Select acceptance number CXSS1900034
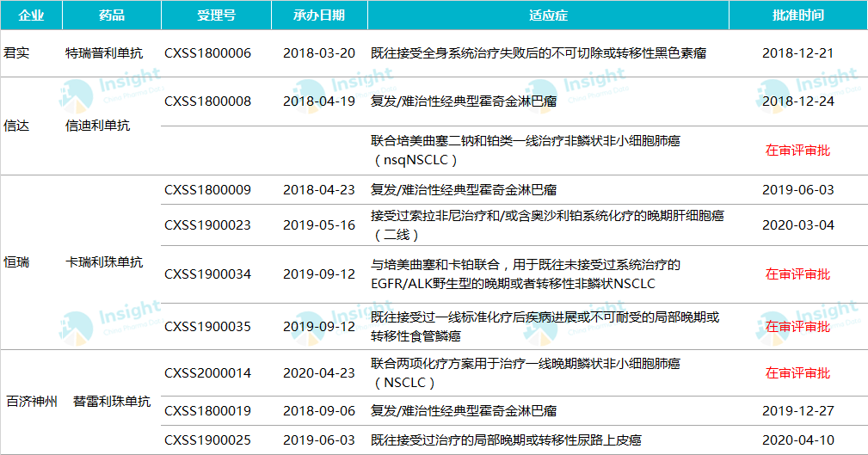The width and height of the screenshot is (868, 455). pyautogui.click(x=207, y=274)
